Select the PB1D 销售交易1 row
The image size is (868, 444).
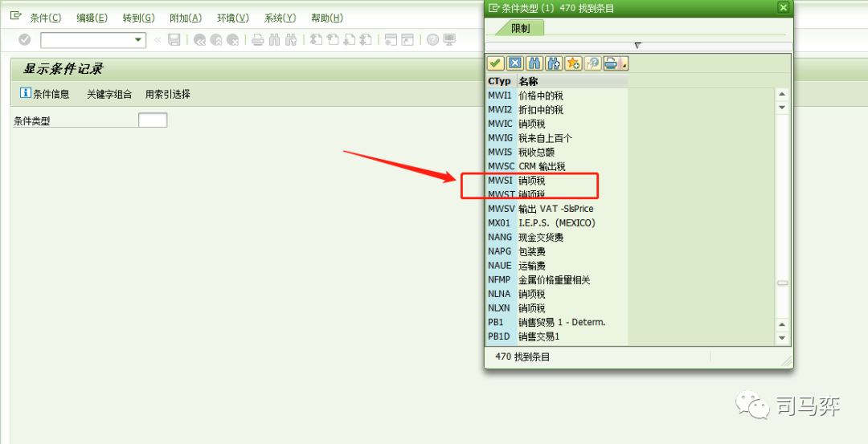557,336
